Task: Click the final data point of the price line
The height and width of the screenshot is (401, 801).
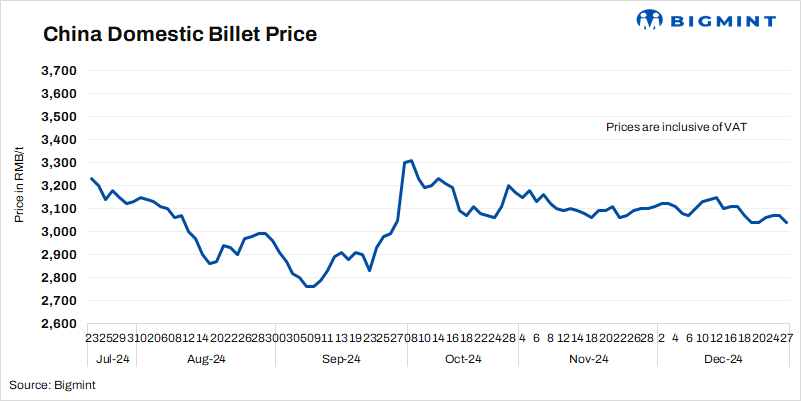Action: tap(786, 223)
